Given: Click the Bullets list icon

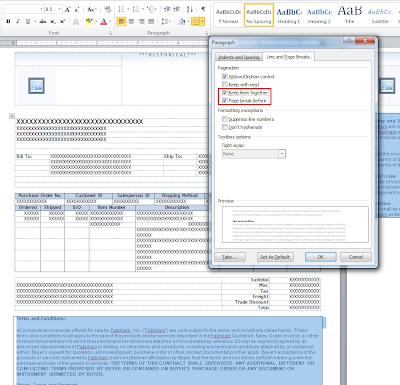Looking at the screenshot, I should pos(121,9).
